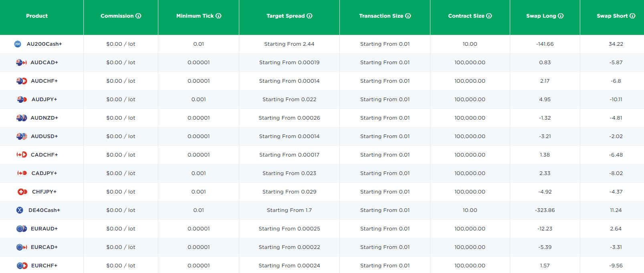Click the Minimum Tick info icon
Image resolution: width=644 pixels, height=273 pixels.
[218, 16]
